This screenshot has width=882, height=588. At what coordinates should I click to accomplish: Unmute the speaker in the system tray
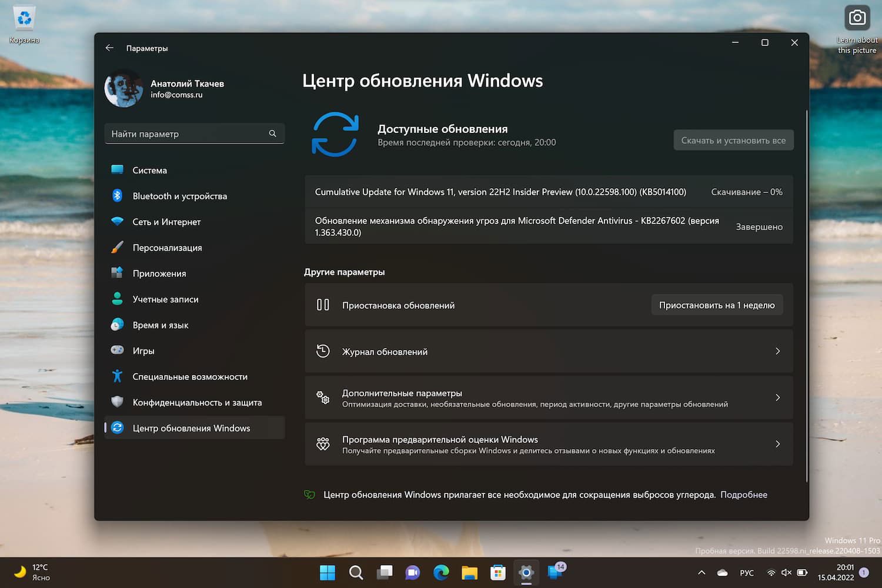[786, 572]
